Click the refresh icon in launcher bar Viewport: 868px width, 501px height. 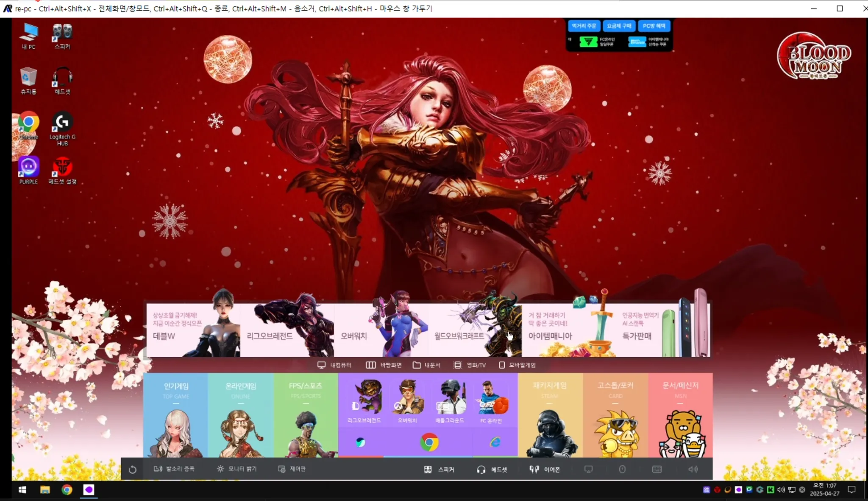[x=132, y=470]
